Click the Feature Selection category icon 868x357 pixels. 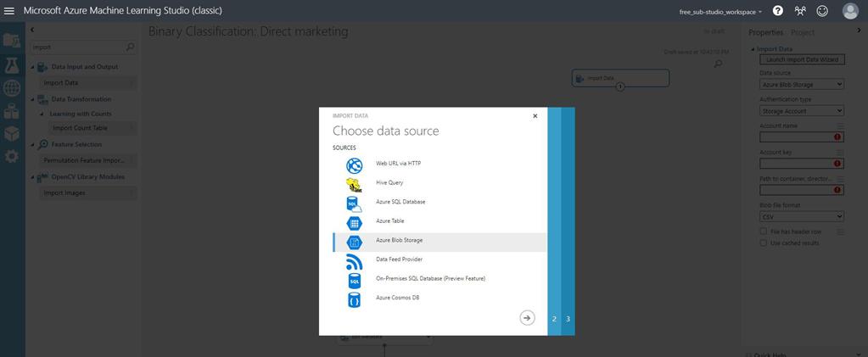tap(42, 145)
